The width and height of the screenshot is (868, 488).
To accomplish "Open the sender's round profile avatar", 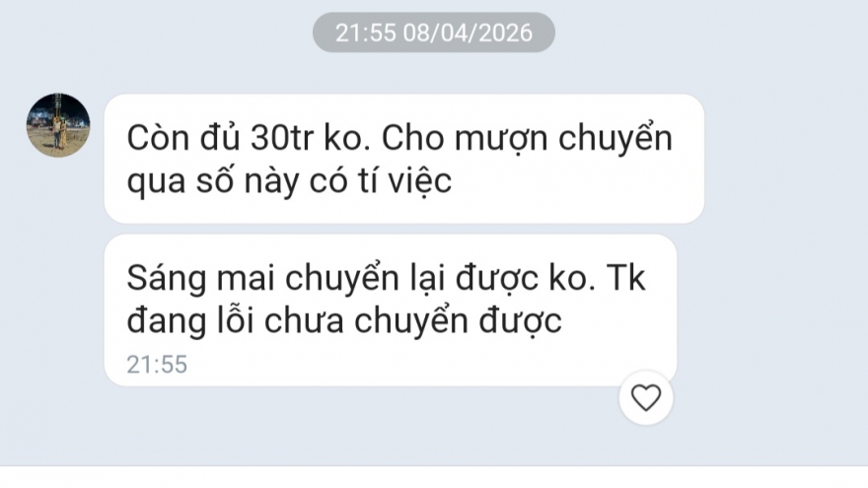I will click(58, 125).
